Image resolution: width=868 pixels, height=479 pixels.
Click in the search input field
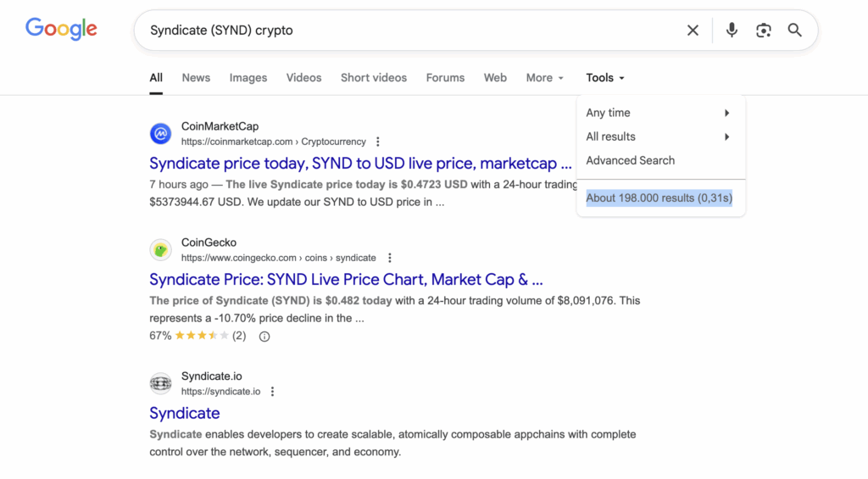407,31
